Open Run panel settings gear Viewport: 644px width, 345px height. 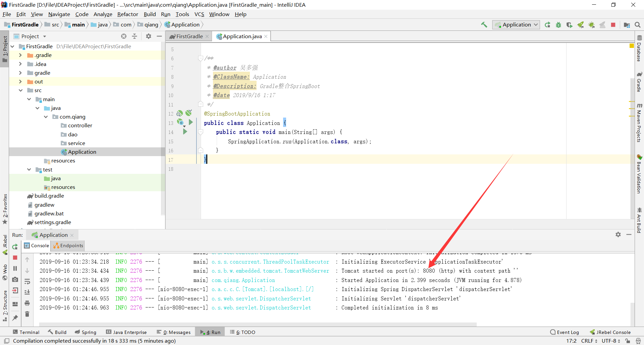pos(618,234)
